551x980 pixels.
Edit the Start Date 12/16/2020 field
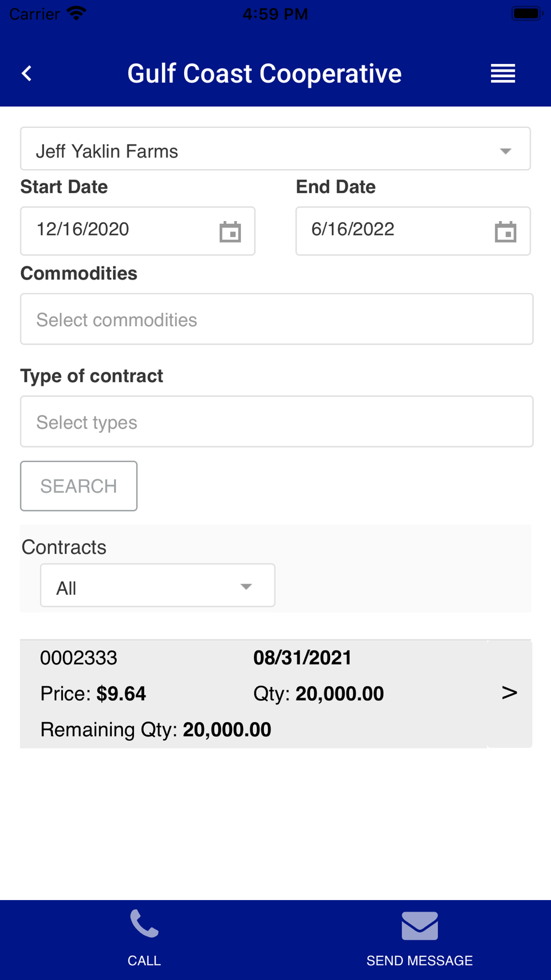(138, 231)
